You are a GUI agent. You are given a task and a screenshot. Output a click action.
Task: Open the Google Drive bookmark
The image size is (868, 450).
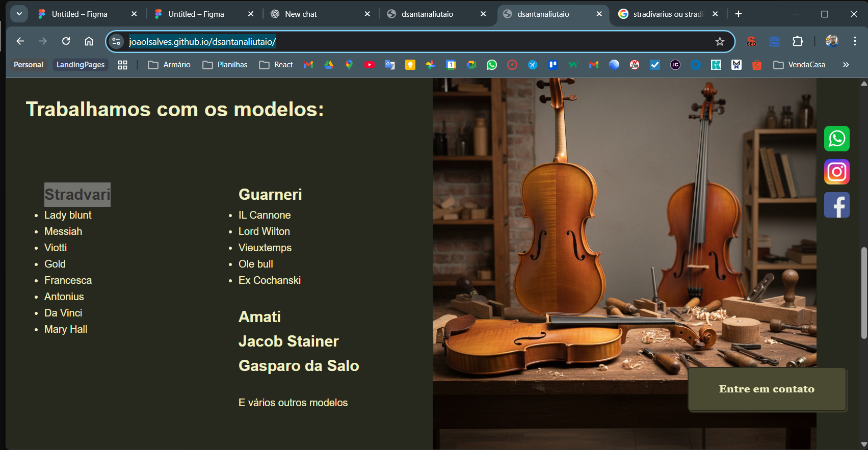click(329, 65)
